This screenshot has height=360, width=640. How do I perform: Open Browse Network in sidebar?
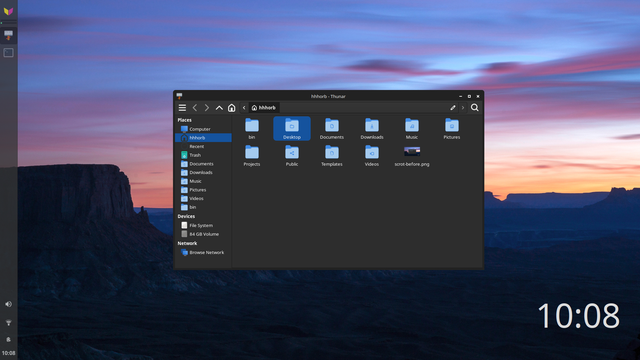tap(203, 252)
